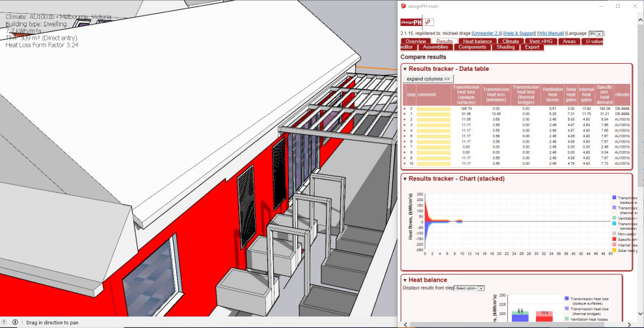Open the Assemblies tab
Viewport: 644px width, 328px height.
[435, 47]
